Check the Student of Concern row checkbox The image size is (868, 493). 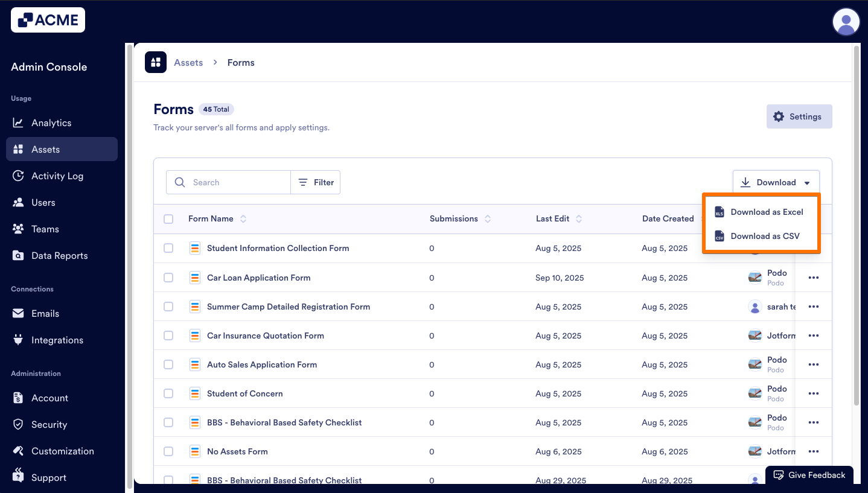(168, 393)
